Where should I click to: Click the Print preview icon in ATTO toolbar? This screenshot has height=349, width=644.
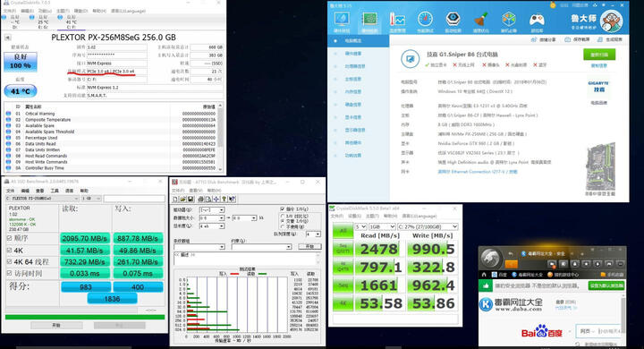click(208, 199)
